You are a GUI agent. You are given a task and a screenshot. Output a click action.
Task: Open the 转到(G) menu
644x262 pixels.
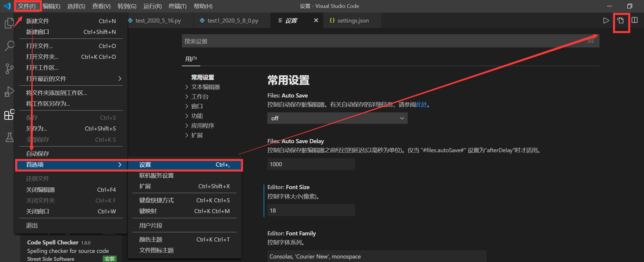pyautogui.click(x=127, y=6)
